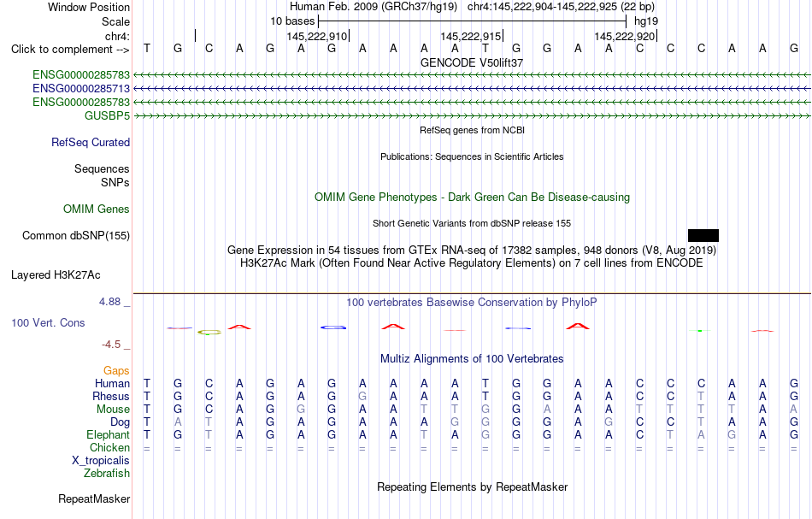Click 'Multiz Alignments of 100 Vertebrates' title
The height and width of the screenshot is (519, 812).
point(472,359)
